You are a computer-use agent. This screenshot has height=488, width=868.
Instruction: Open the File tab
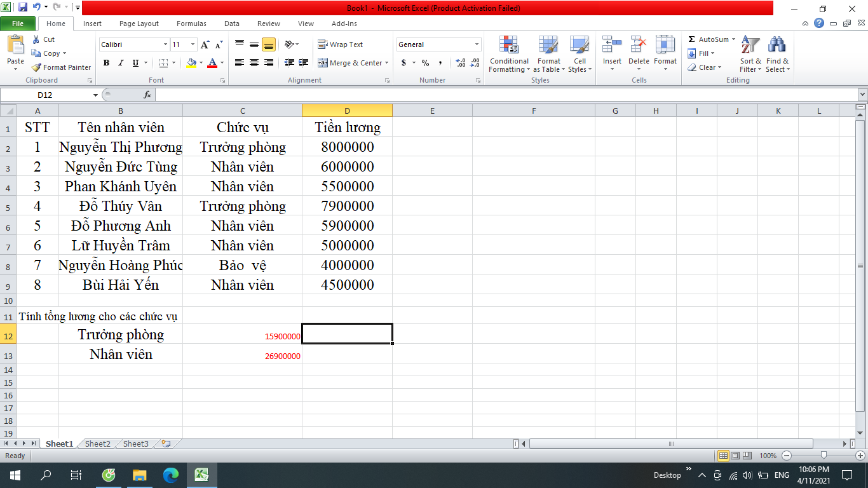[18, 24]
